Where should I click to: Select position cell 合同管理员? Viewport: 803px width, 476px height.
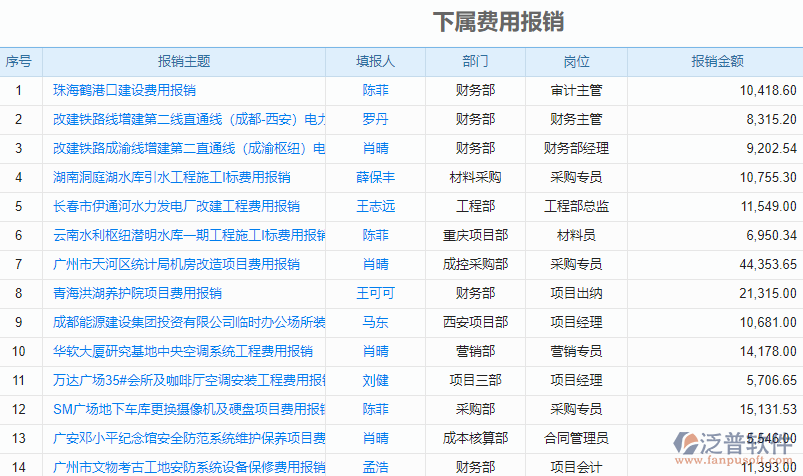point(576,439)
